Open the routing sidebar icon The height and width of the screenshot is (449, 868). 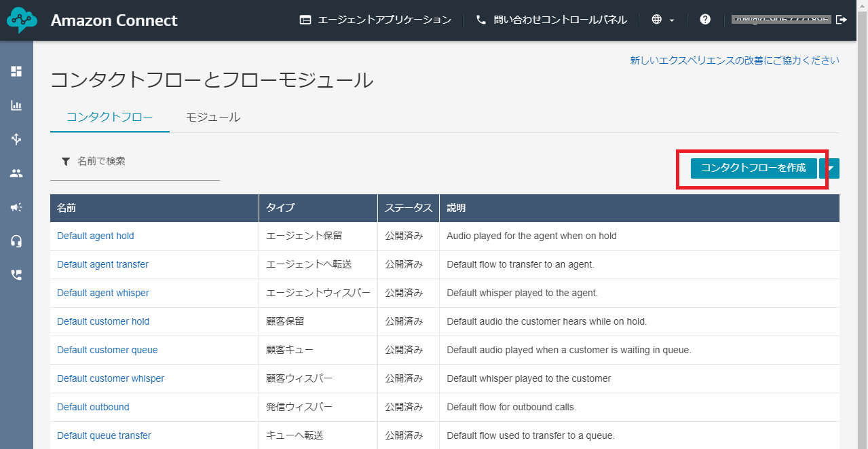(16, 139)
